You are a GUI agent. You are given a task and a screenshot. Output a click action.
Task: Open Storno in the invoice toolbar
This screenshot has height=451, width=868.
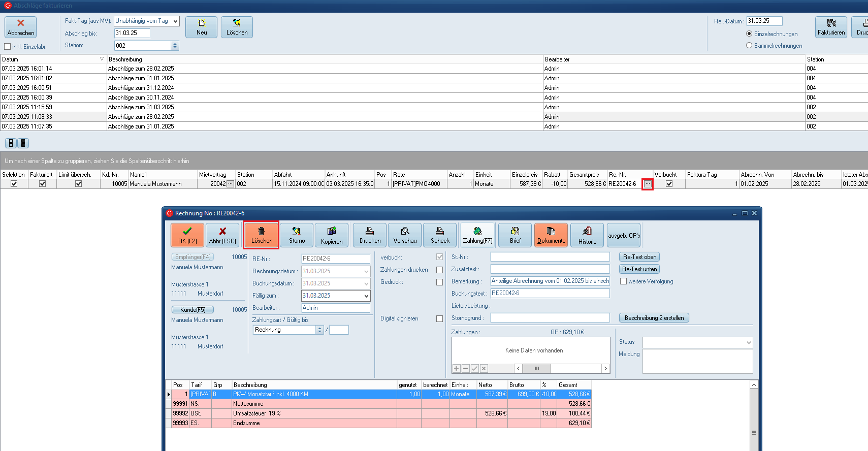pyautogui.click(x=297, y=235)
